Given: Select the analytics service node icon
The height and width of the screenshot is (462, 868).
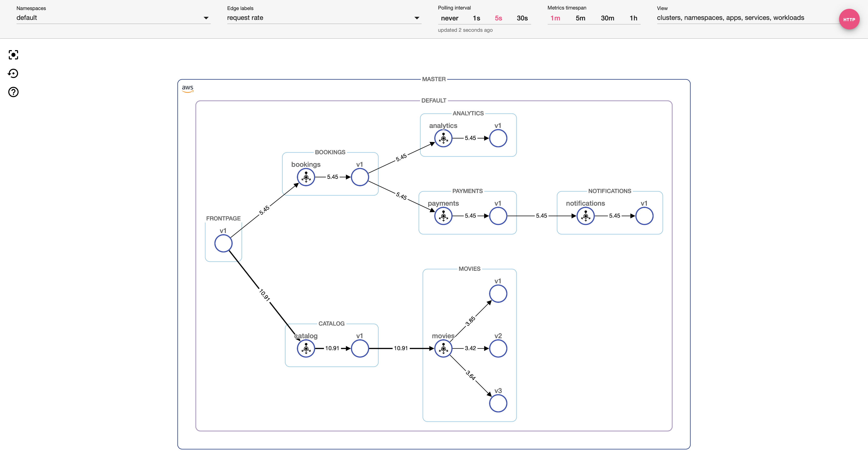Looking at the screenshot, I should (x=444, y=138).
